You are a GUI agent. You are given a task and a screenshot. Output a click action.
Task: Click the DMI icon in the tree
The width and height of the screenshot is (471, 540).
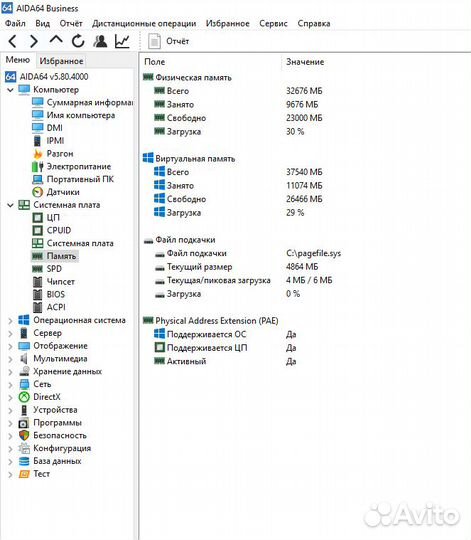click(38, 128)
